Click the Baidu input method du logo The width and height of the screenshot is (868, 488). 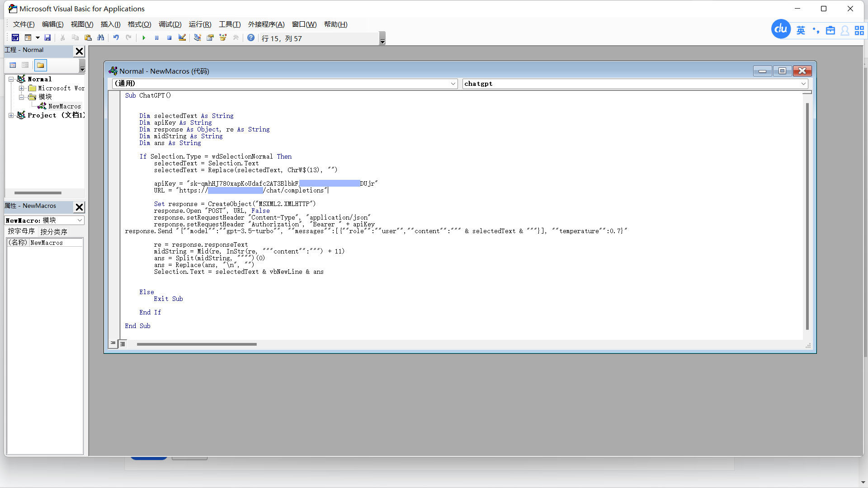(781, 29)
